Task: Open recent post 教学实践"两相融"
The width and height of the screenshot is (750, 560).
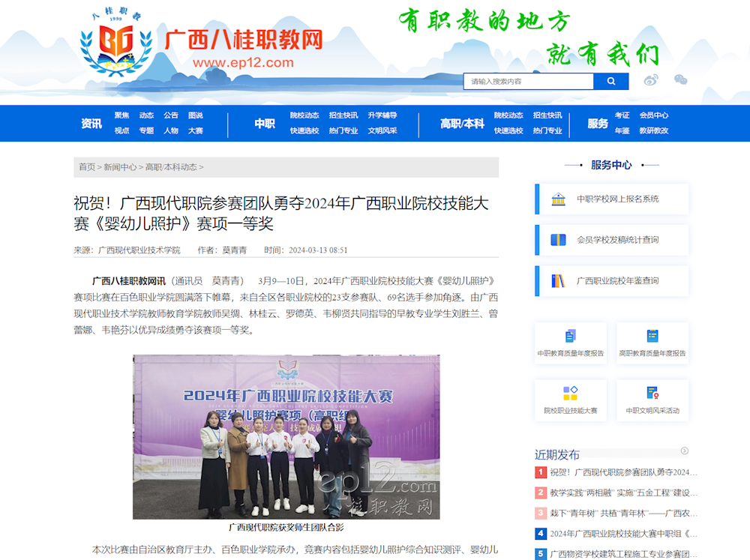Action: [623, 493]
